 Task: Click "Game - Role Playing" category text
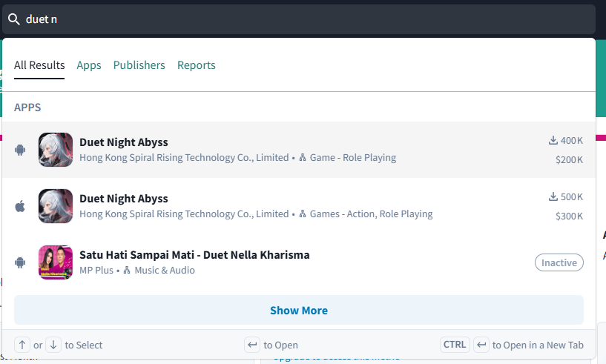(353, 158)
